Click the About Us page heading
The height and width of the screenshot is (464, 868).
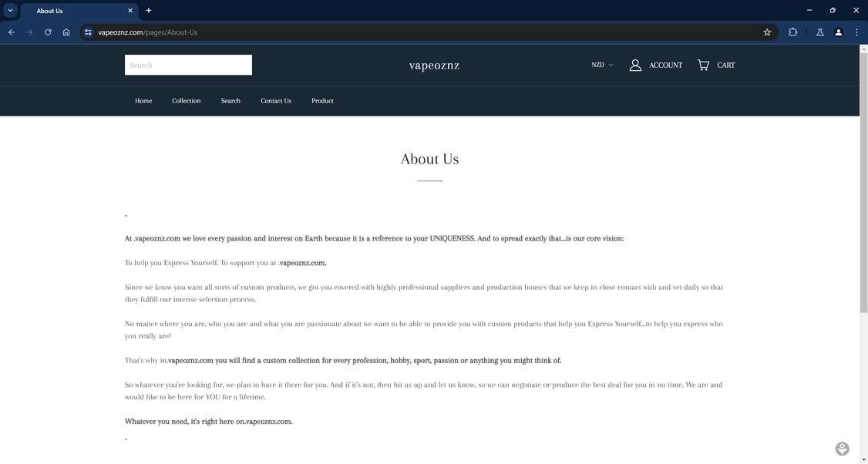pos(429,159)
